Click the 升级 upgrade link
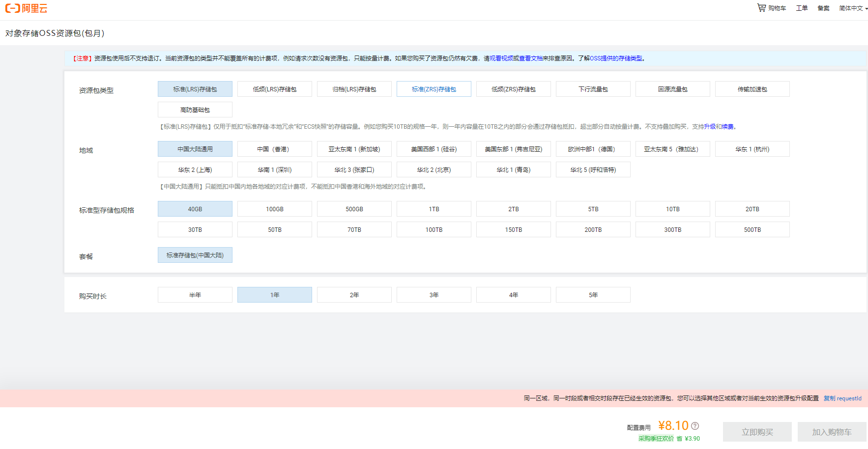Image resolution: width=868 pixels, height=449 pixels. pos(710,127)
